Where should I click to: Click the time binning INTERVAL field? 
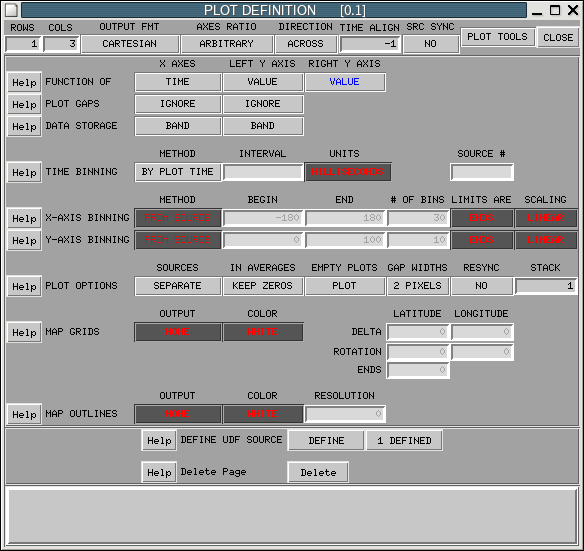click(263, 172)
